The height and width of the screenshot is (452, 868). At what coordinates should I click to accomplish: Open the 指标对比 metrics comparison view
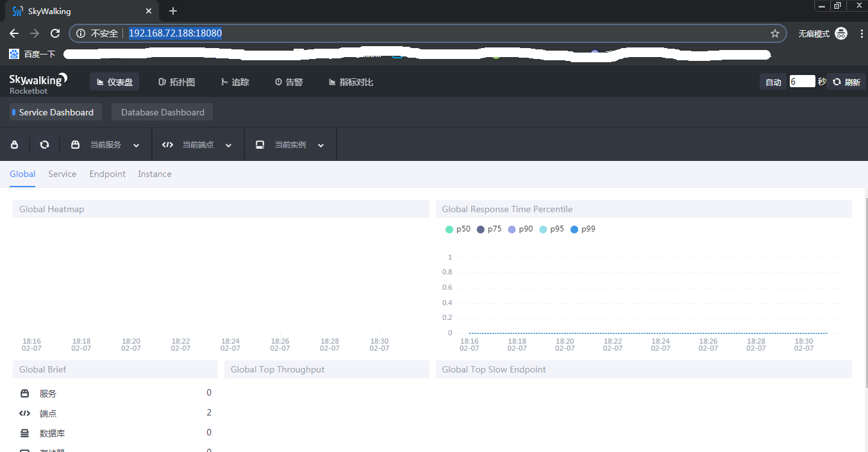coord(351,81)
